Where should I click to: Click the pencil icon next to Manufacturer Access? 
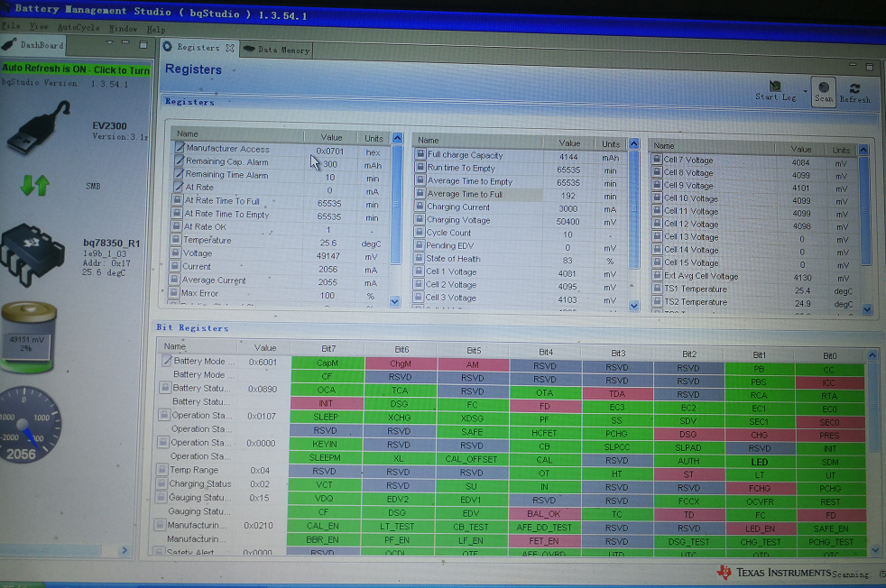coord(180,147)
